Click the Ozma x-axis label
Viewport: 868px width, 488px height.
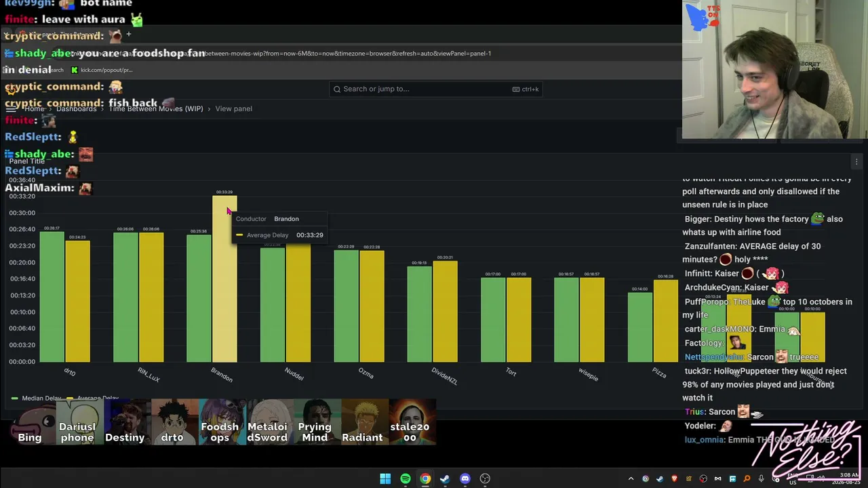(x=366, y=373)
